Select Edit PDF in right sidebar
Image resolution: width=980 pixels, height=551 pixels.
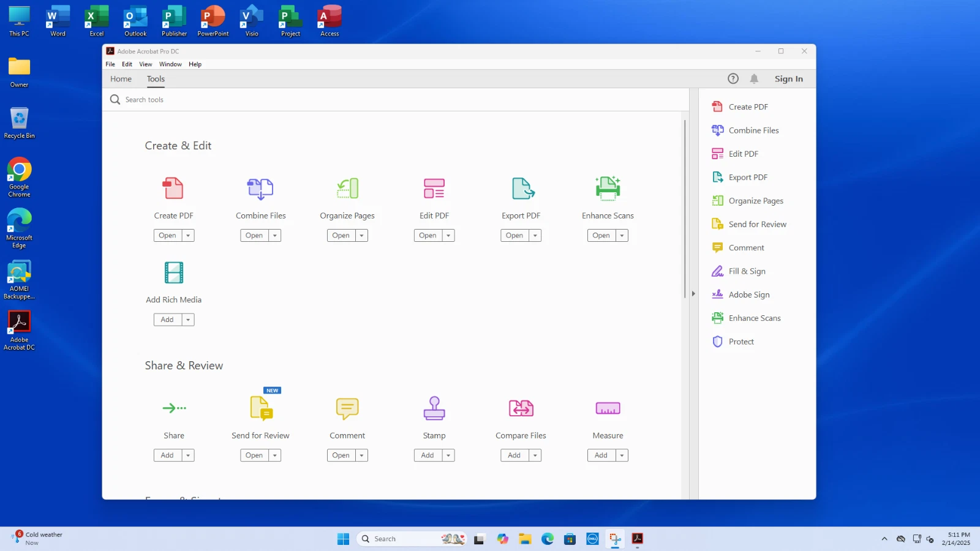tap(735, 154)
